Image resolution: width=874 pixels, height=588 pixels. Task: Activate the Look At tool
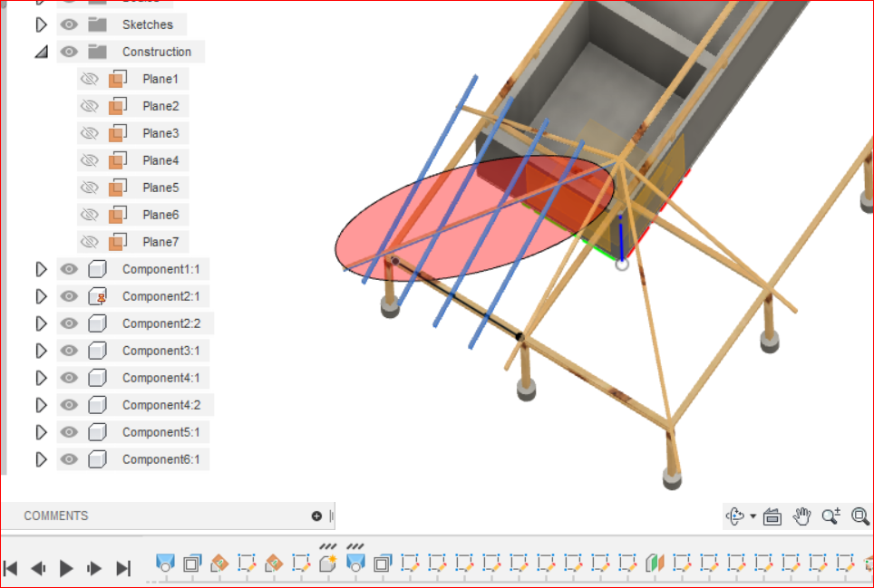click(x=772, y=516)
